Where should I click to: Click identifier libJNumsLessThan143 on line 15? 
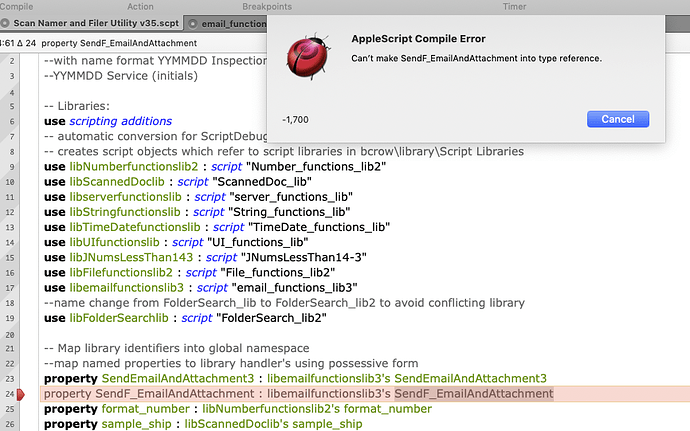pos(131,258)
